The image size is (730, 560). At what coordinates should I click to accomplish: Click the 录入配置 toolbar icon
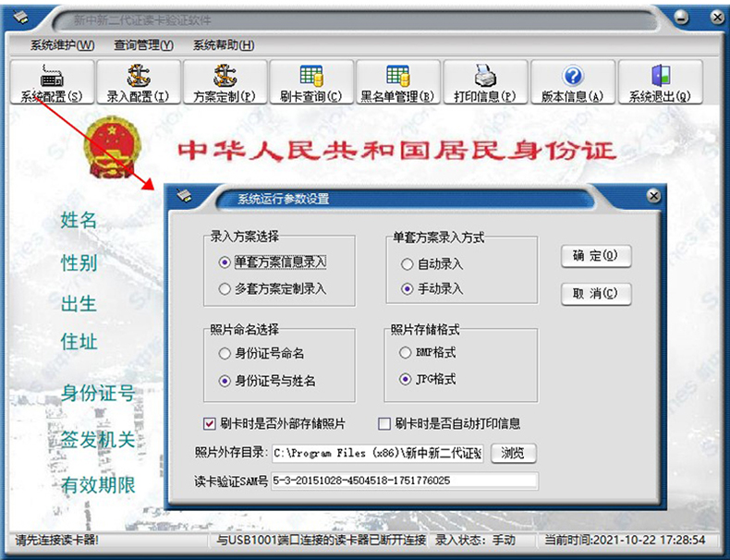[x=137, y=82]
